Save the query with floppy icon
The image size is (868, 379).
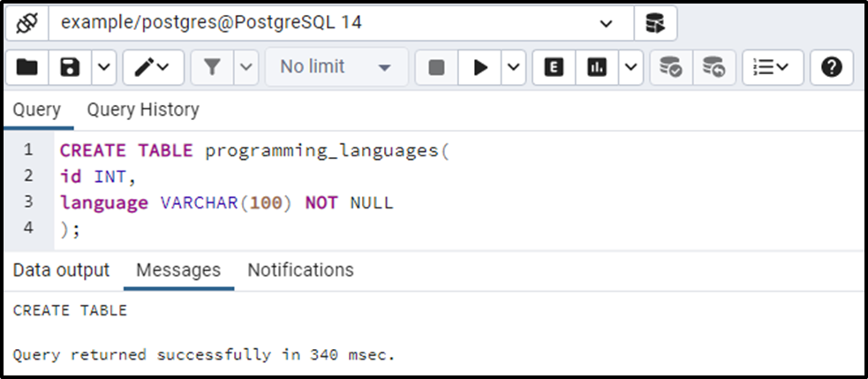pos(71,68)
